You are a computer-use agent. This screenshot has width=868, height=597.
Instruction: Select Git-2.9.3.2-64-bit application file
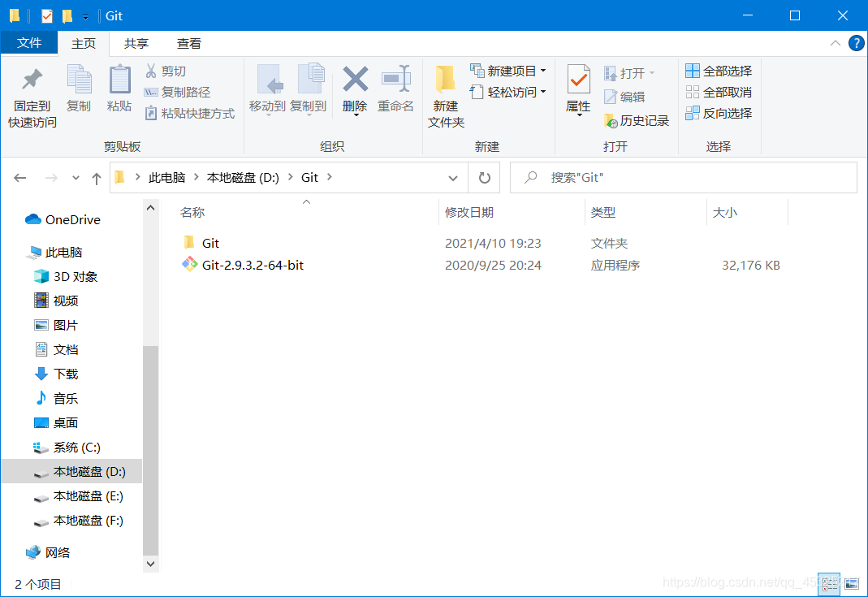[x=482, y=266]
